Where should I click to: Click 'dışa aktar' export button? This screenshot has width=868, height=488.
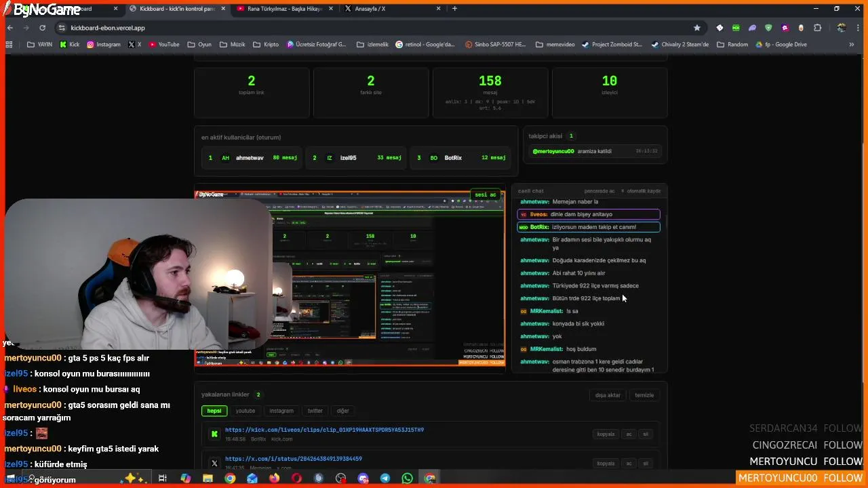click(x=608, y=395)
